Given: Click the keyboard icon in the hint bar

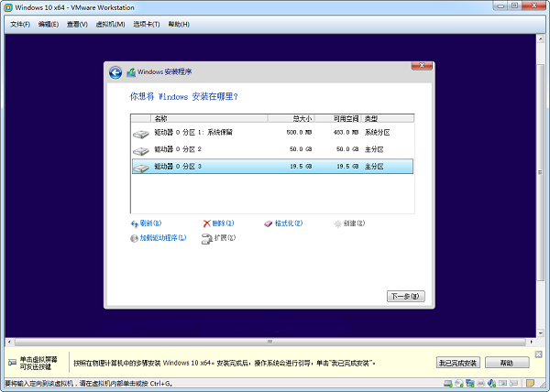Looking at the screenshot, I should 12,362.
